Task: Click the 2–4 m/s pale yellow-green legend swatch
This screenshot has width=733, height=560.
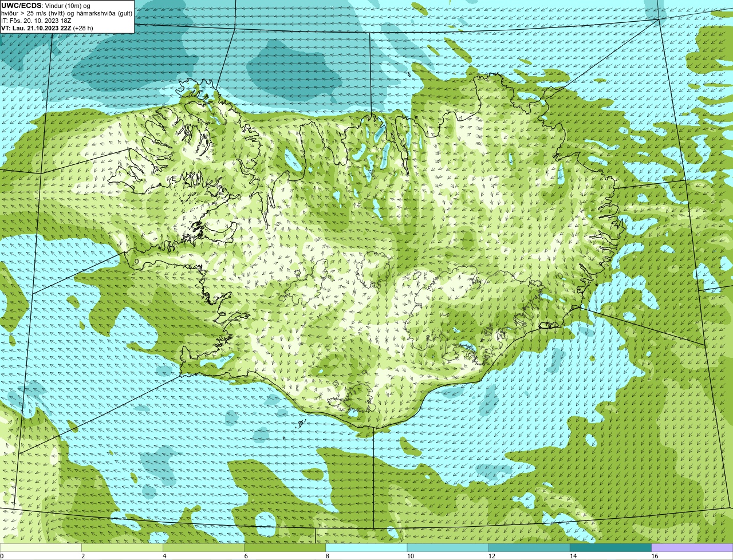Action: coord(123,548)
